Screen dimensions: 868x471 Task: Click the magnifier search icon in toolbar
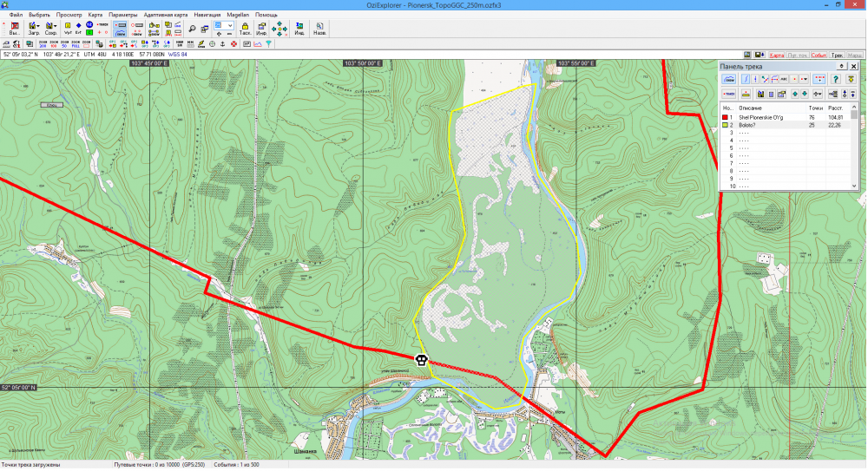tap(192, 28)
